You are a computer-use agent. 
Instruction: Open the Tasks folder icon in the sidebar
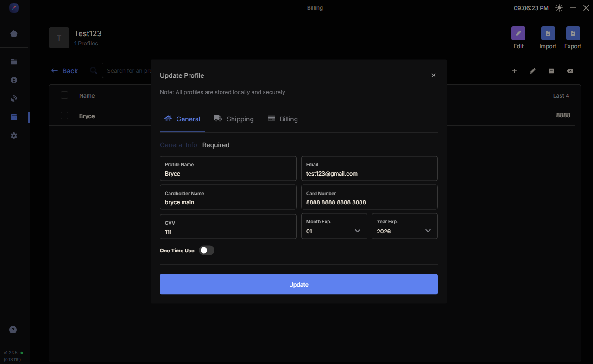(14, 61)
